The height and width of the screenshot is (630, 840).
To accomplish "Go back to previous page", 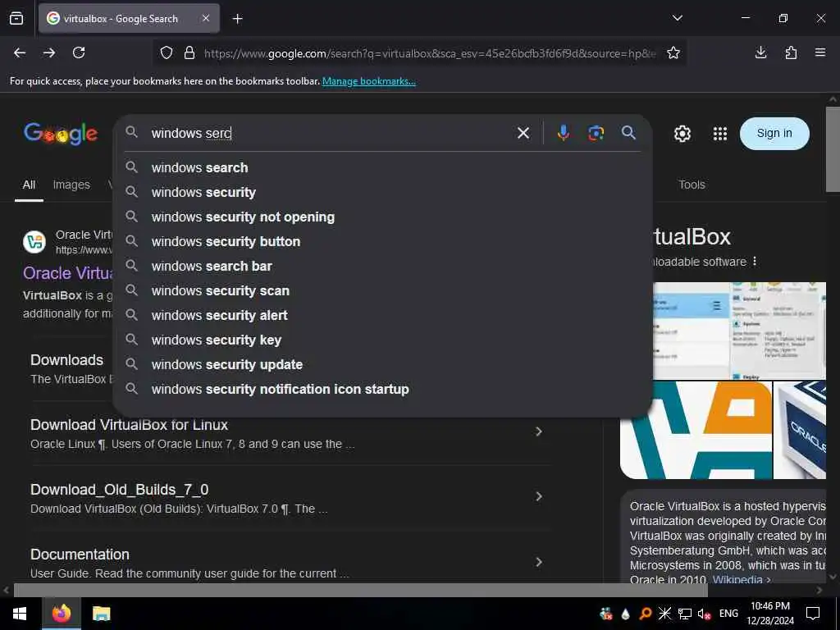I will [20, 52].
